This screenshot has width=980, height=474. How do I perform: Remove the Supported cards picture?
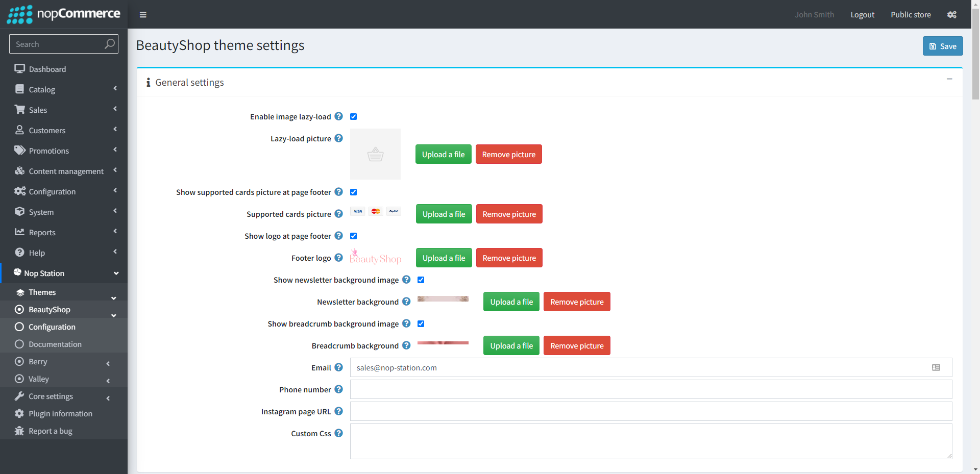pos(509,214)
